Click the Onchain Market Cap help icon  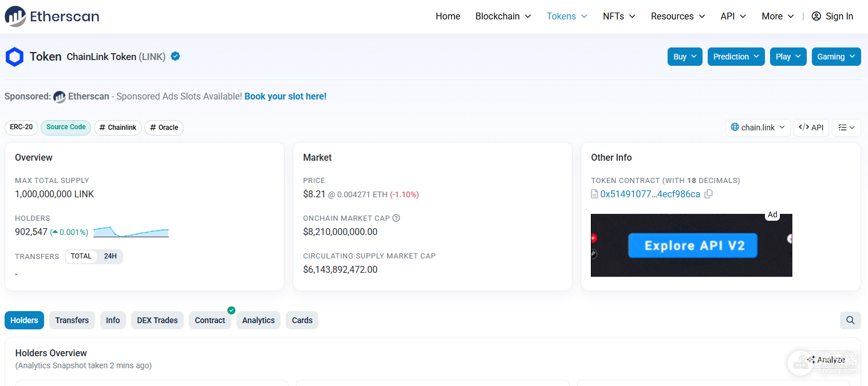(396, 218)
